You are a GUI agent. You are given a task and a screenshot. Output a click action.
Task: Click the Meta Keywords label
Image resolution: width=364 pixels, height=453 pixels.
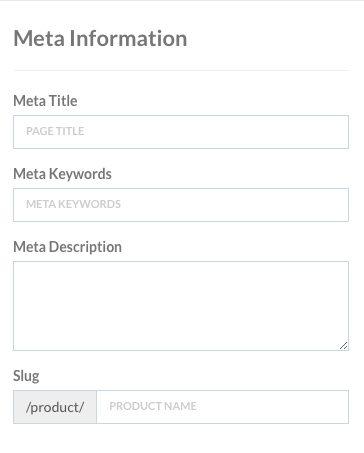(62, 174)
